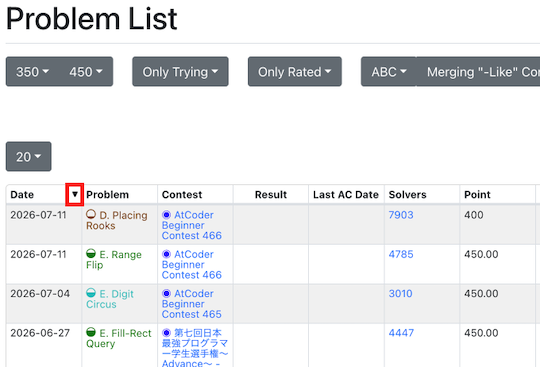Click the Last AC Date column header

point(346,195)
